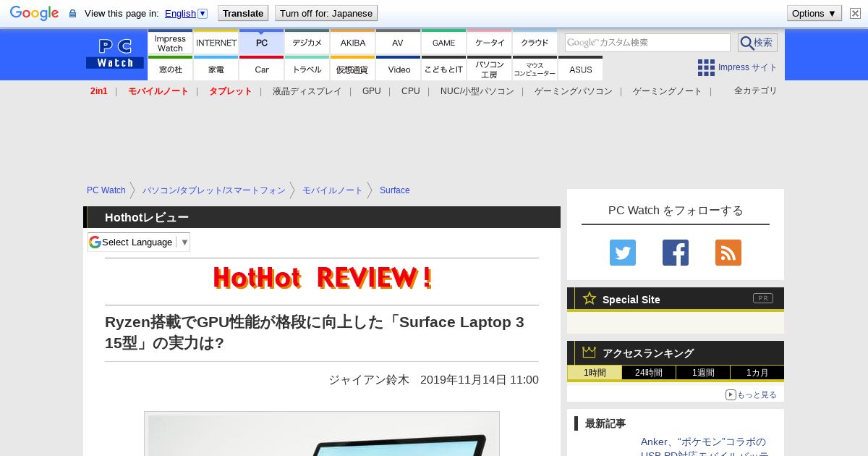868x456 pixels.
Task: Click the Impress サイト grid icon
Action: coord(706,67)
